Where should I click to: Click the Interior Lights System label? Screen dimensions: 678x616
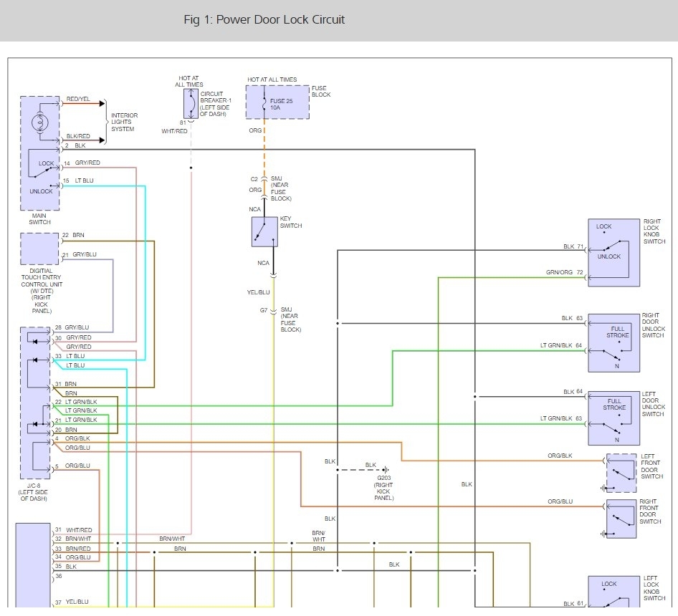point(124,122)
